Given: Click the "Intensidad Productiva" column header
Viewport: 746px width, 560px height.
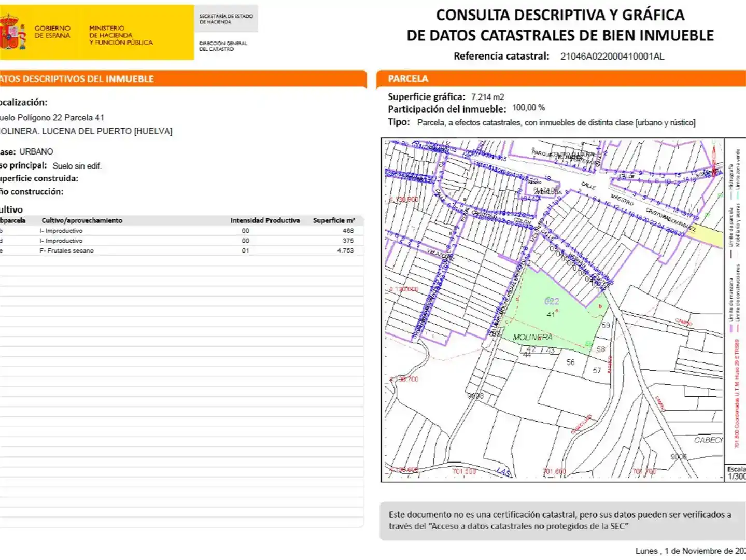Looking at the screenshot, I should point(265,220).
